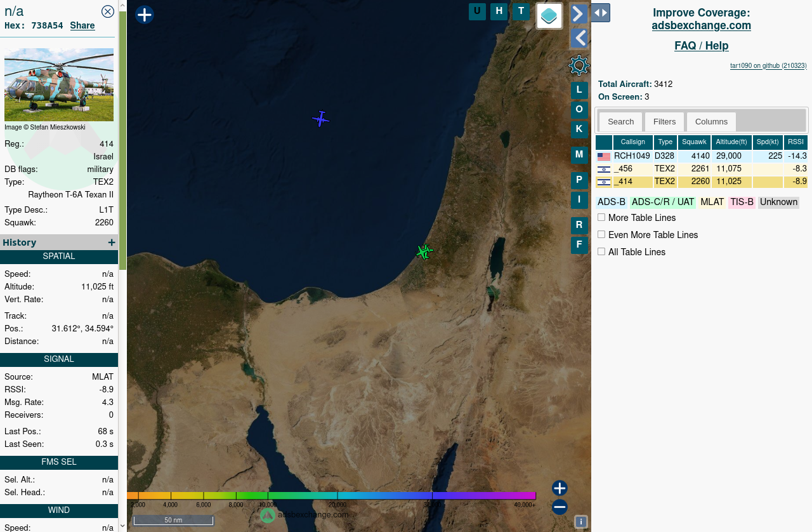The width and height of the screenshot is (812, 532).
Task: Toggle the U map button
Action: pos(477,11)
